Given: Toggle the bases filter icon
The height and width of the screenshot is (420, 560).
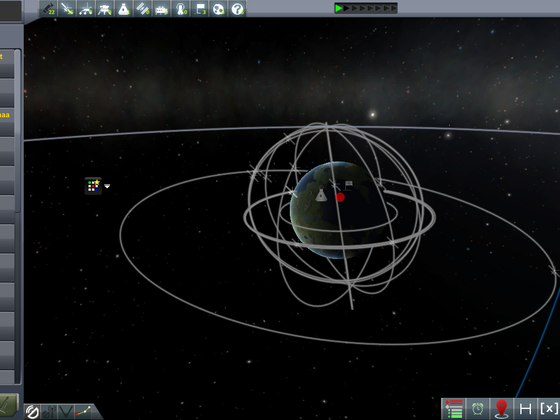Looking at the screenshot, I should (x=161, y=9).
